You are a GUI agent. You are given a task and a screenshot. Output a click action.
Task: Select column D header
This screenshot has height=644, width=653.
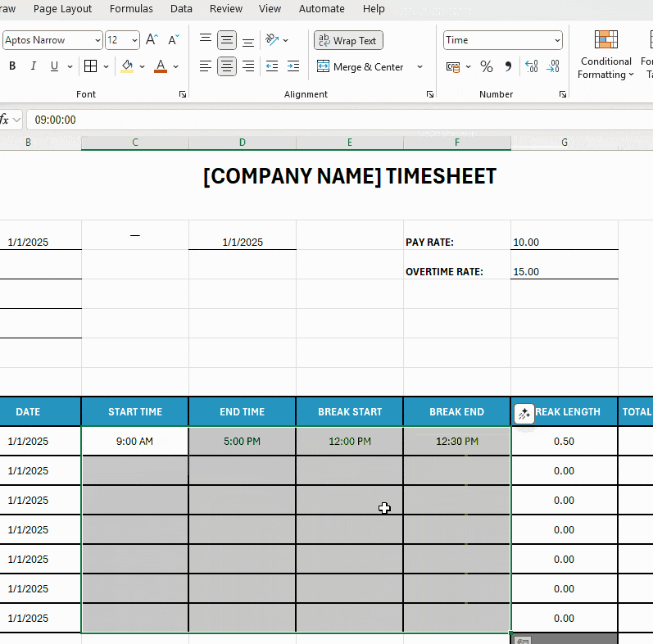tap(243, 143)
